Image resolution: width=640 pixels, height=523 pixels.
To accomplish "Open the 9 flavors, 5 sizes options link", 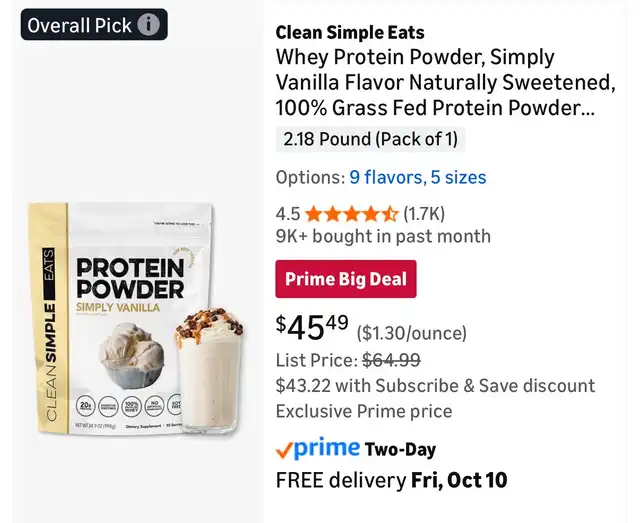I will coord(417,177).
